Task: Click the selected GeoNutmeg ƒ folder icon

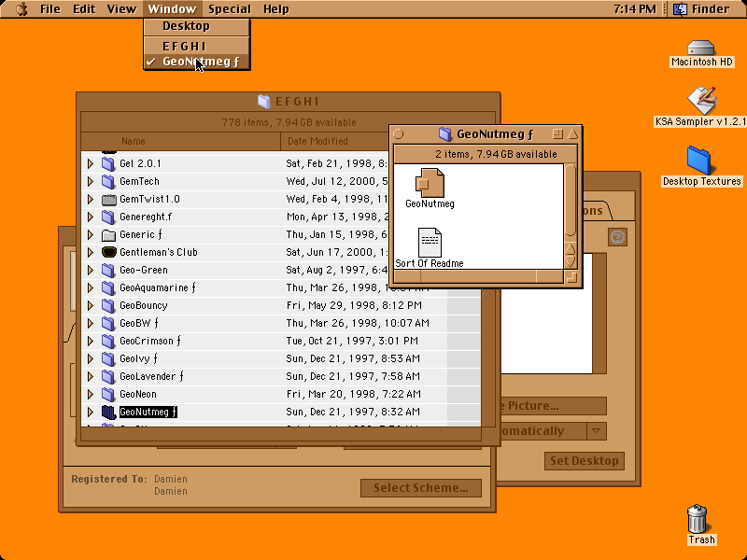Action: tap(108, 413)
